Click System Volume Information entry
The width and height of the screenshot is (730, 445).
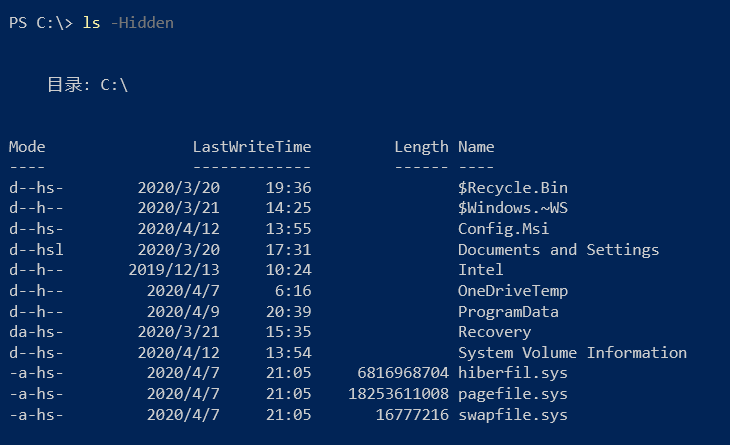tap(572, 352)
